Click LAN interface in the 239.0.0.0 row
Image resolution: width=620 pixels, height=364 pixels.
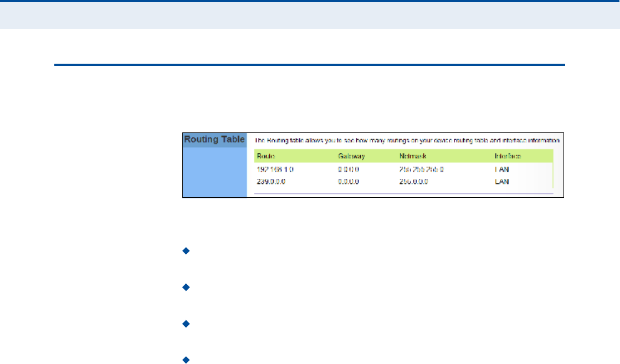[x=502, y=181]
